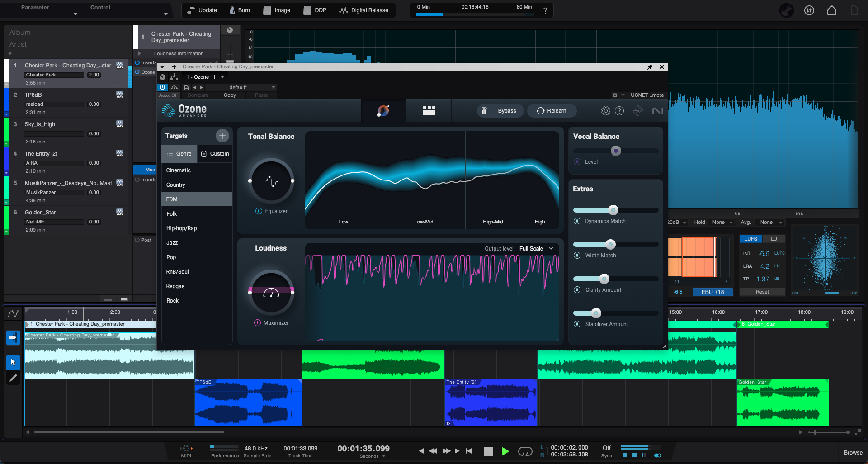Add a new target with plus button
The image size is (868, 464).
pos(222,136)
